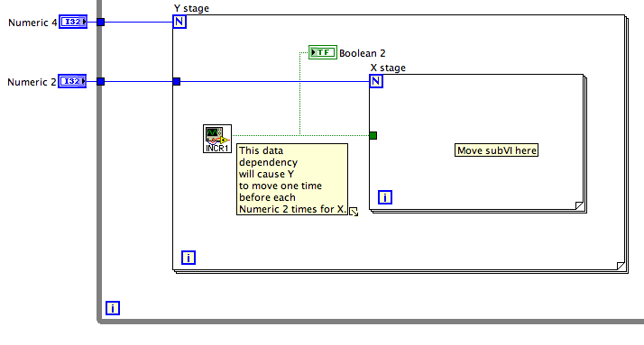Image resolution: width=644 pixels, height=345 pixels.
Task: Click the outermost loop iteration i terminal
Action: coord(113,308)
